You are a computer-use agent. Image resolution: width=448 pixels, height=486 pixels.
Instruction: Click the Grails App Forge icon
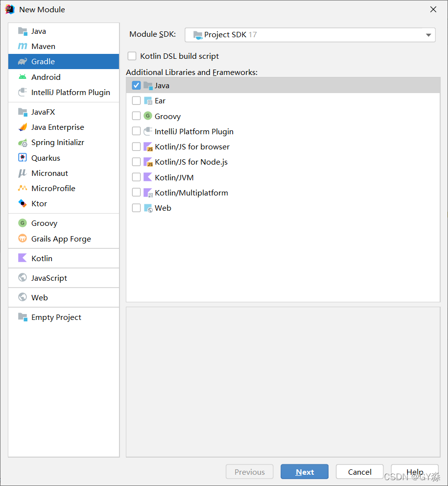(23, 239)
